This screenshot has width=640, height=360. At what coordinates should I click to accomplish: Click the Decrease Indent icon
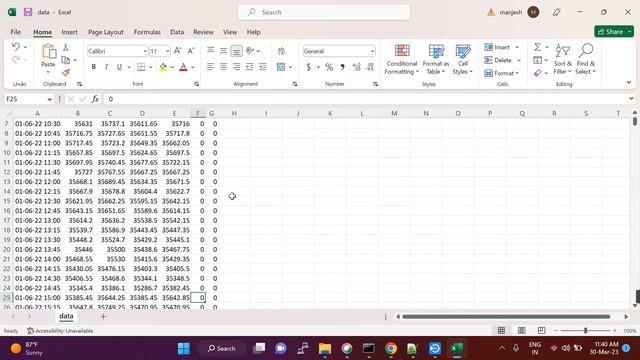click(x=249, y=67)
